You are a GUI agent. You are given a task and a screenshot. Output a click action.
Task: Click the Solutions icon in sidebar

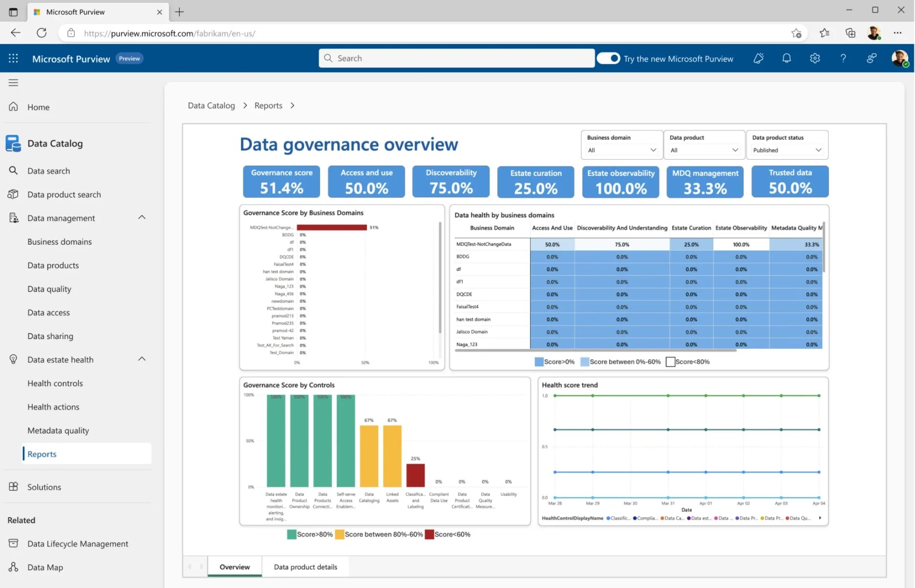tap(13, 486)
